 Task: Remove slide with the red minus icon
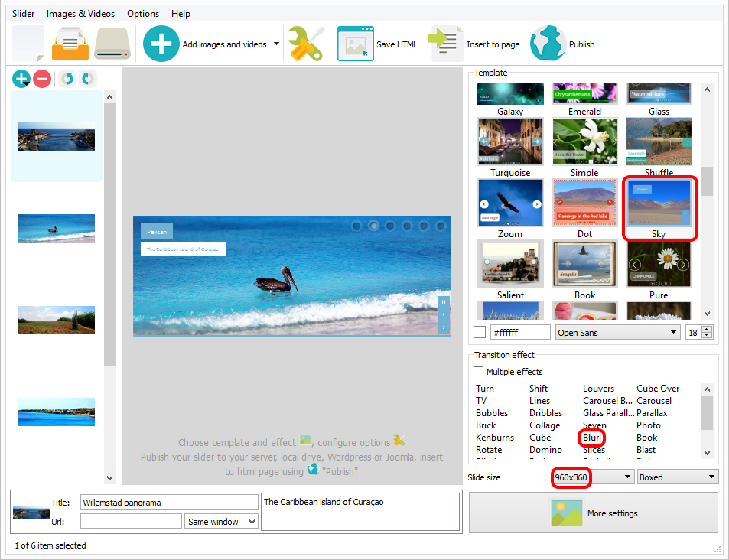[42, 79]
